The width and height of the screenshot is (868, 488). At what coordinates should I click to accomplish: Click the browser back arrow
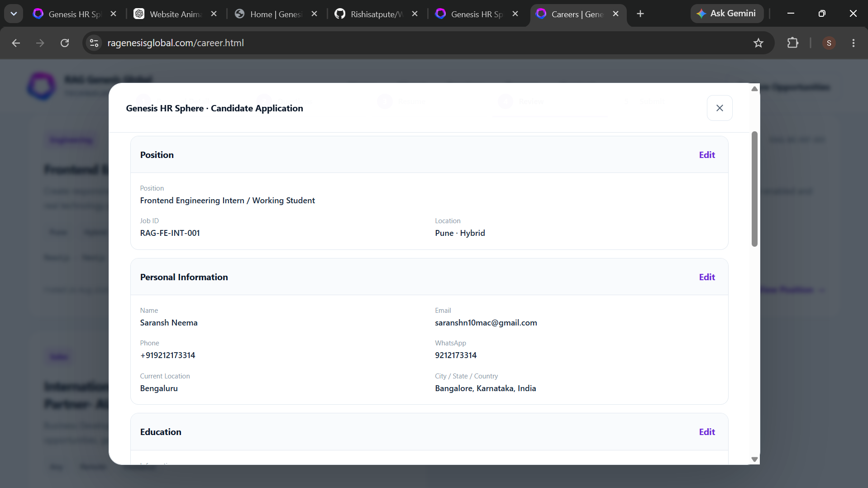tap(16, 43)
